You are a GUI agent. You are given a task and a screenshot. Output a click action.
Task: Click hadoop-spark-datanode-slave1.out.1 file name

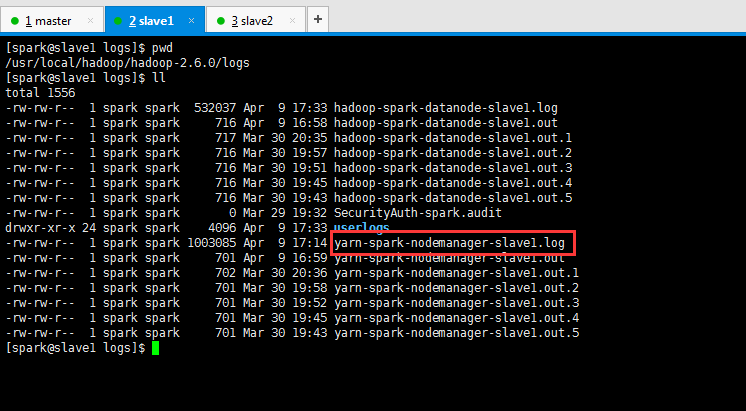pos(453,138)
